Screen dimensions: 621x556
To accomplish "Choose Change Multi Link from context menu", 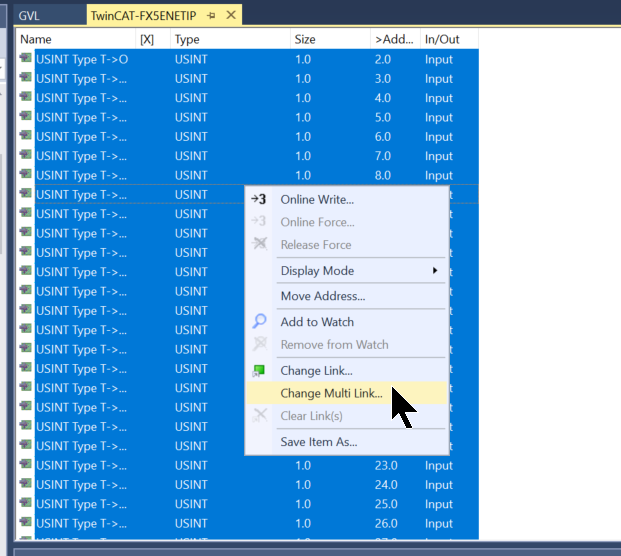I will 331,394.
